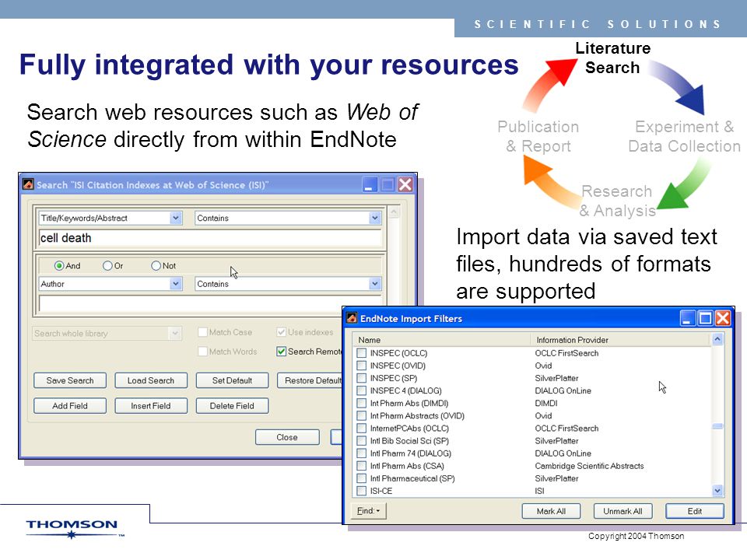The image size is (747, 560).
Task: Click the empty Author search text field
Action: pos(210,303)
